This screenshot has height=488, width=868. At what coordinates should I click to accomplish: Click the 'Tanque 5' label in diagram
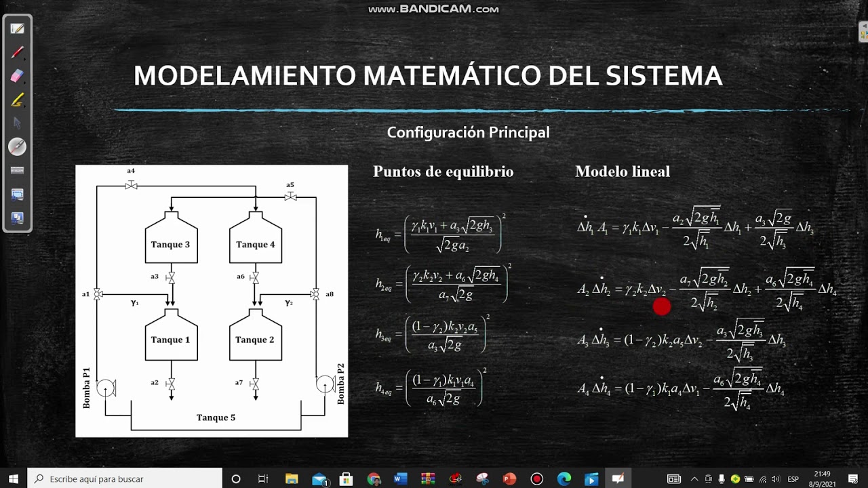pos(216,418)
